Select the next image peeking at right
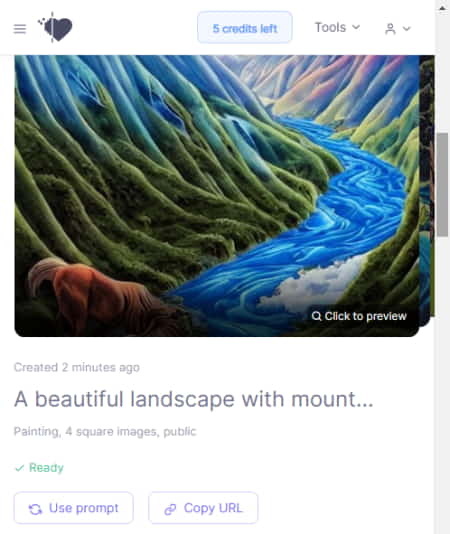Screen dimensions: 450x534 click(x=427, y=189)
